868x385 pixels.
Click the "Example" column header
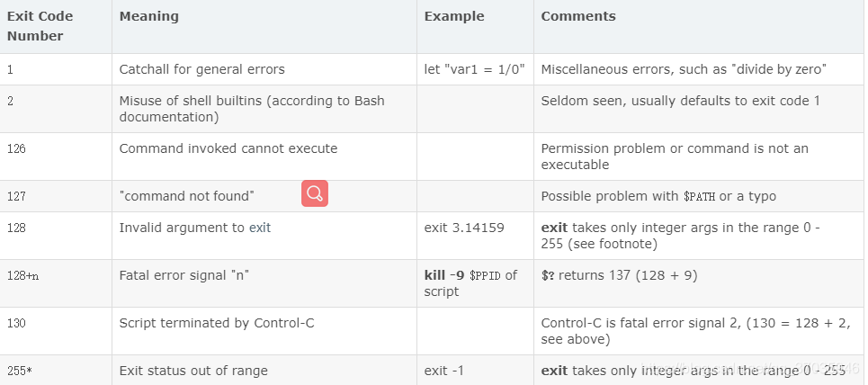click(454, 16)
